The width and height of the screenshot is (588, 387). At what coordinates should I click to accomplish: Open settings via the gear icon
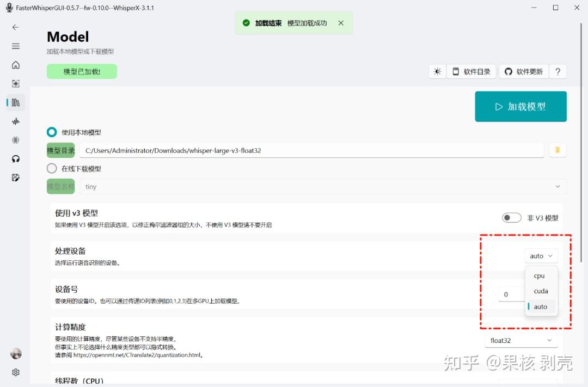pyautogui.click(x=15, y=372)
